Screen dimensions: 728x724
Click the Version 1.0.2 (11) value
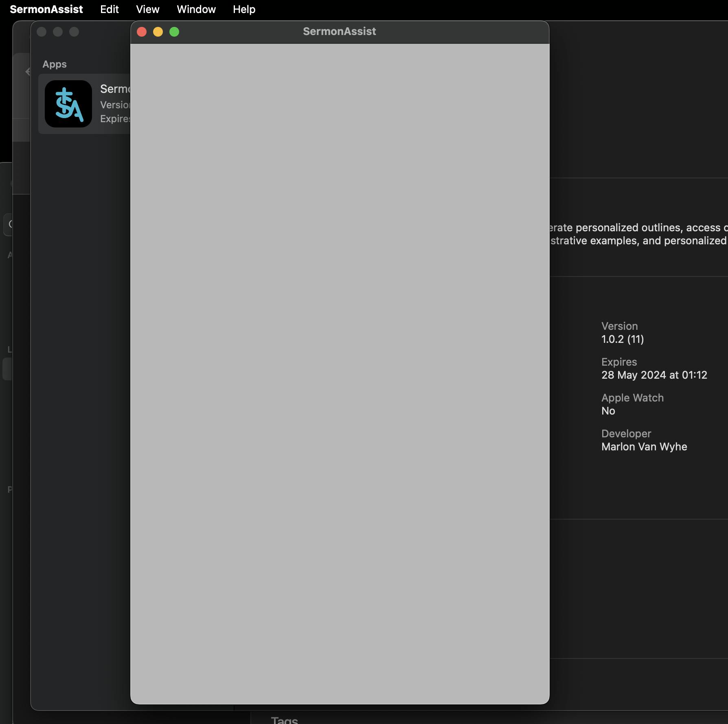[623, 339]
